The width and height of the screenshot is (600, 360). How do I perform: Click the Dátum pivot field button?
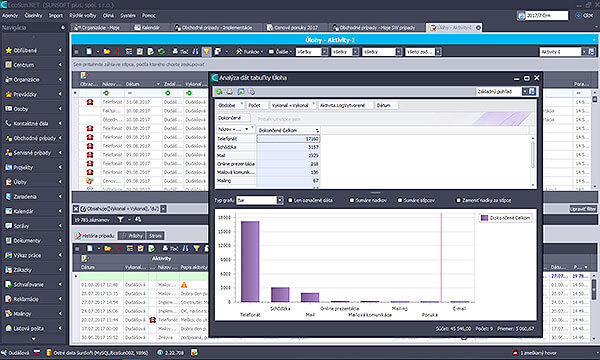[x=386, y=105]
